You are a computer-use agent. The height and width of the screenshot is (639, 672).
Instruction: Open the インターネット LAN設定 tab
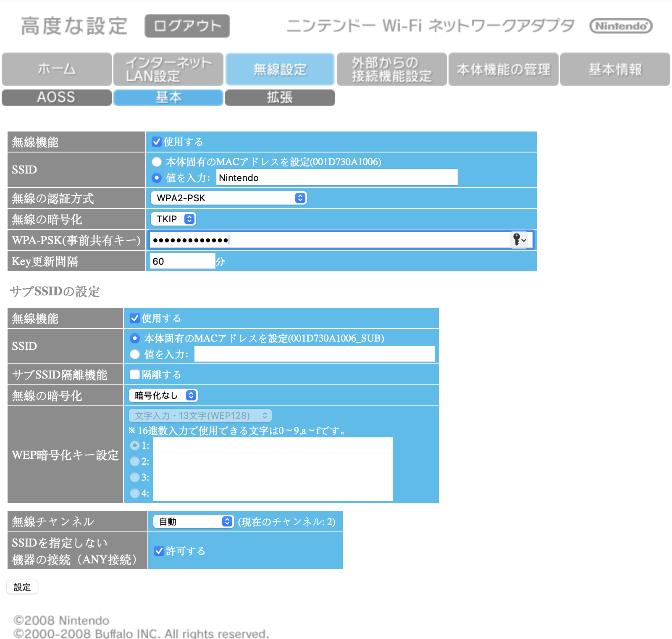point(168,69)
